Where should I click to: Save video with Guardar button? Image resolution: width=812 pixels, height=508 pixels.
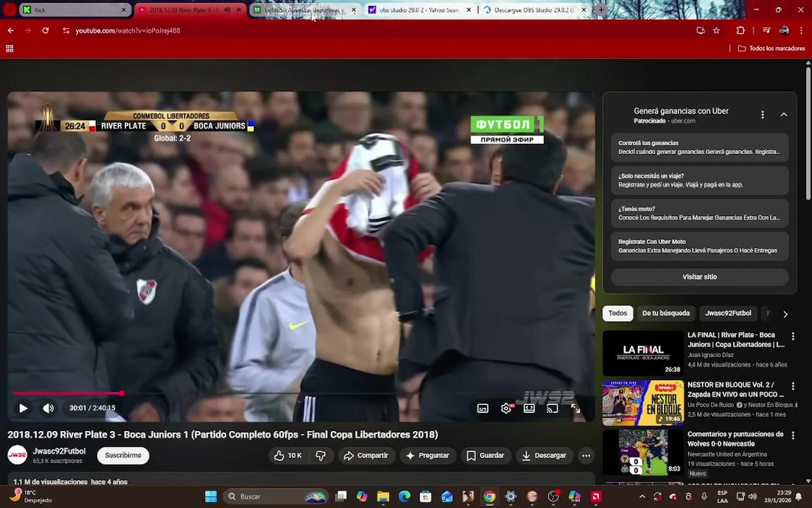pos(485,456)
